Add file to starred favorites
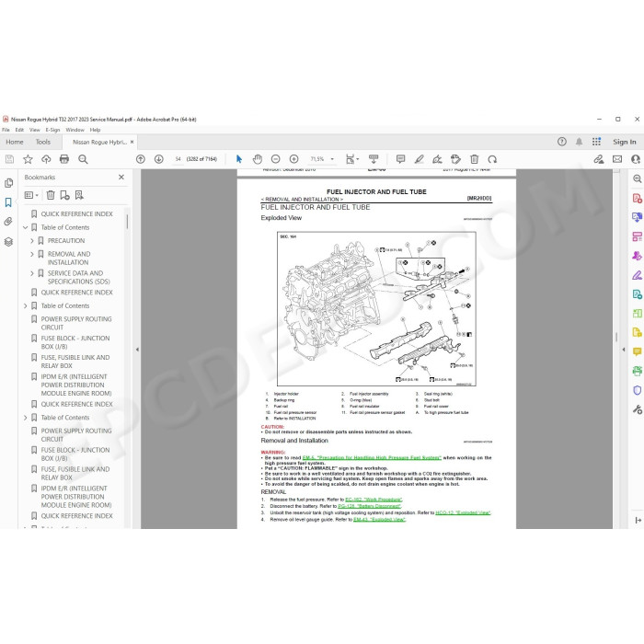This screenshot has height=644, width=644. click(28, 159)
